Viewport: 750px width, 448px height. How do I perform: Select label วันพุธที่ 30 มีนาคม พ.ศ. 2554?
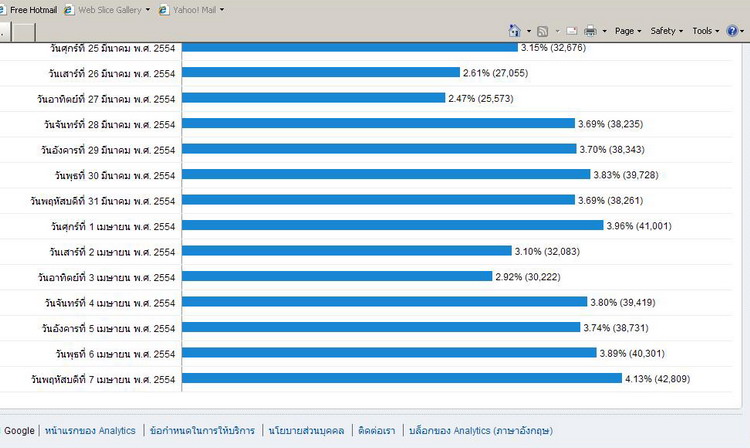(115, 175)
